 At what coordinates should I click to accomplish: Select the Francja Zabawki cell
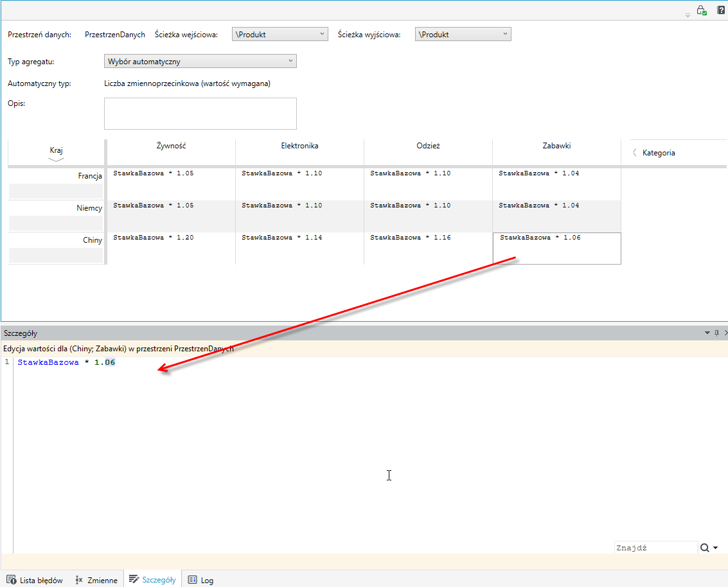[556, 184]
